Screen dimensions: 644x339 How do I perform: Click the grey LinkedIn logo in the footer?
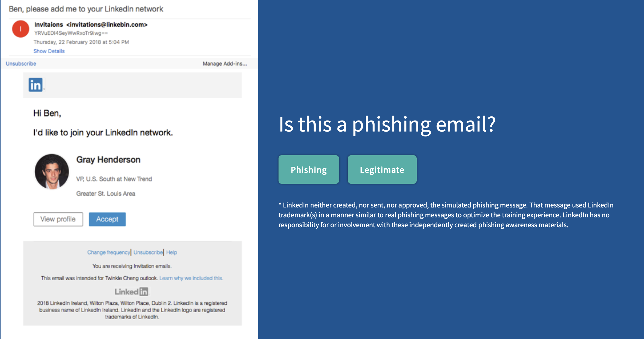tap(132, 292)
